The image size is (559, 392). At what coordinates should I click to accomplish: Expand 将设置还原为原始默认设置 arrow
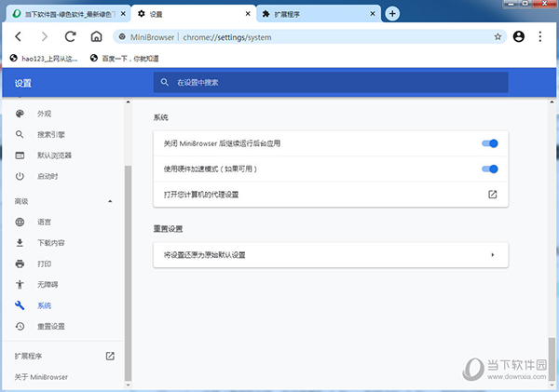tap(492, 255)
